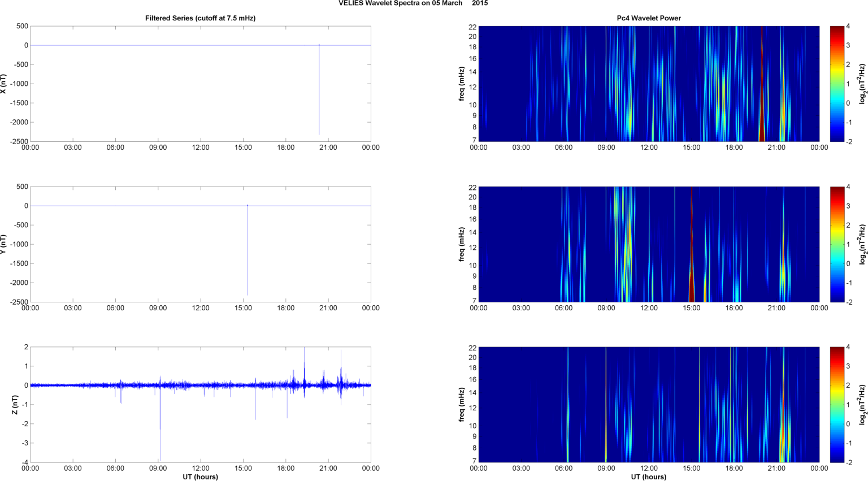
Task: Click the 'Filtered Series (cutoff at 7.5 mHz)' heading
Action: click(200, 18)
